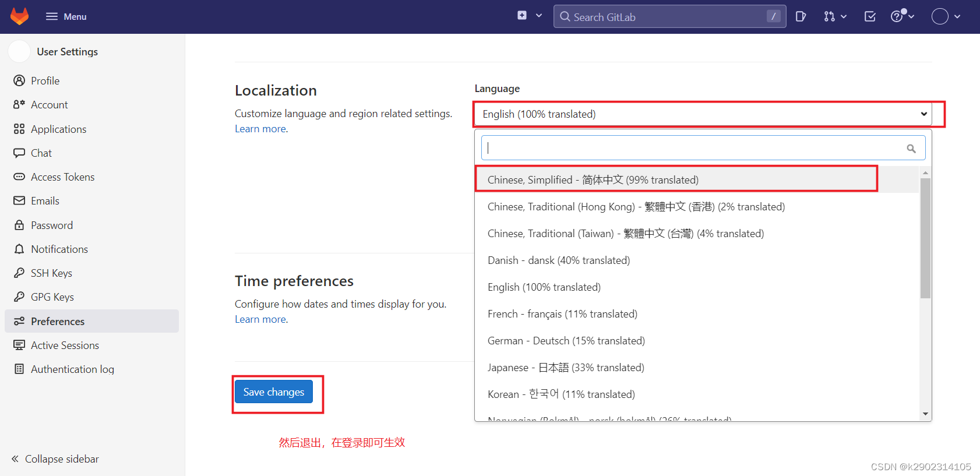Select Chinese, Traditional (Hong Kong) option
Image resolution: width=980 pixels, height=476 pixels.
coord(697,206)
